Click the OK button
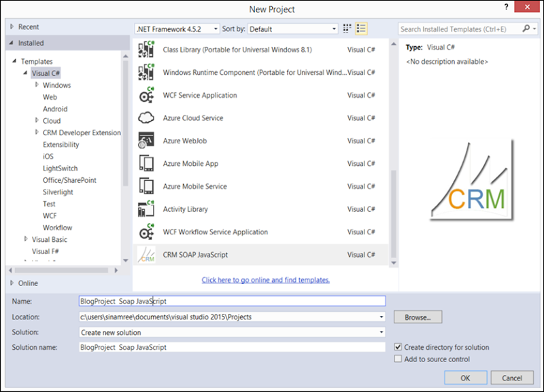Image resolution: width=544 pixels, height=392 pixels. tap(466, 378)
